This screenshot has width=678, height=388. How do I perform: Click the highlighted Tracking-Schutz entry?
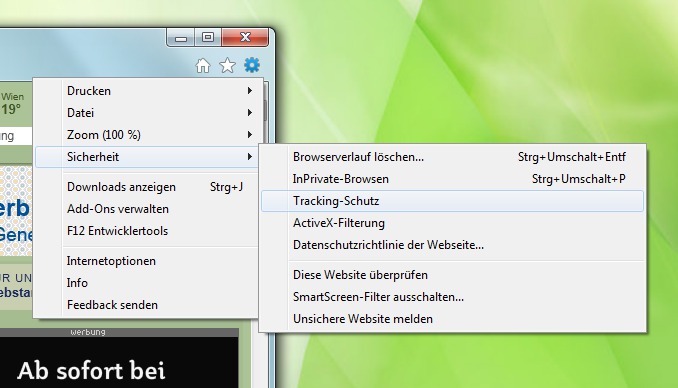(452, 201)
